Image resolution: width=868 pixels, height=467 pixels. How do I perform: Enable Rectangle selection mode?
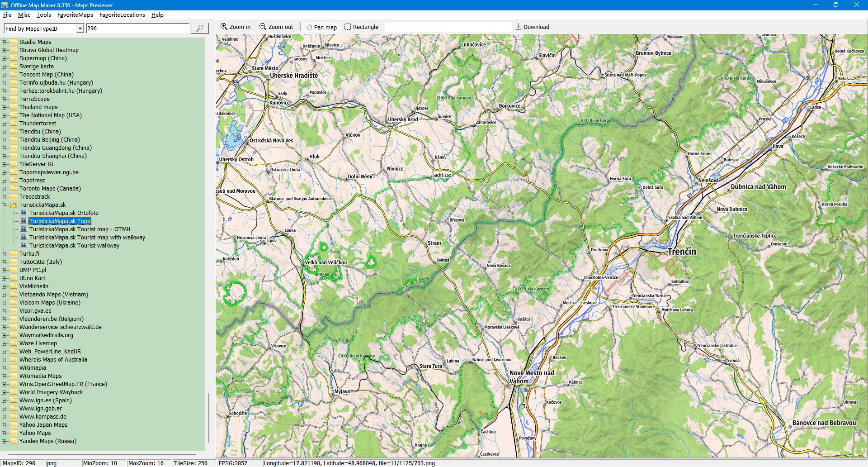tap(361, 27)
